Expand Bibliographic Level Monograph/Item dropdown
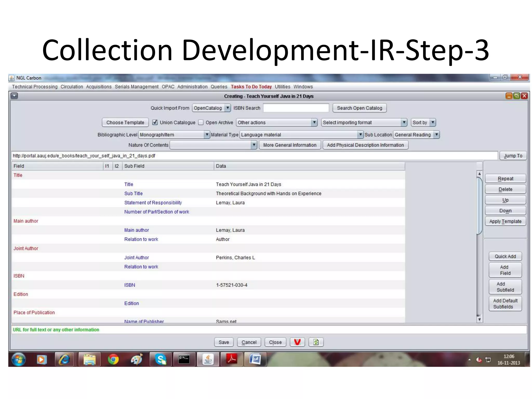The height and width of the screenshot is (399, 532). (174, 135)
